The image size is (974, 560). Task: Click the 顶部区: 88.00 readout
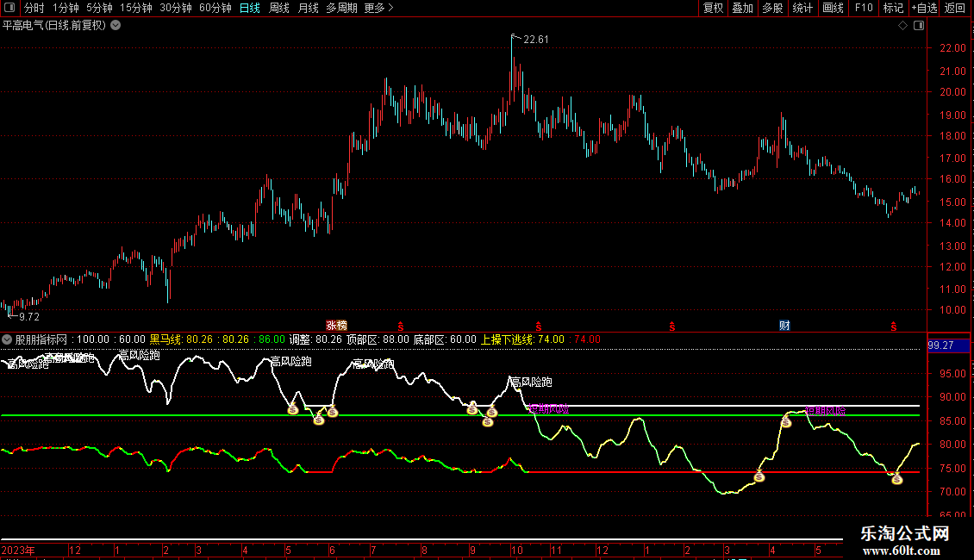click(378, 339)
